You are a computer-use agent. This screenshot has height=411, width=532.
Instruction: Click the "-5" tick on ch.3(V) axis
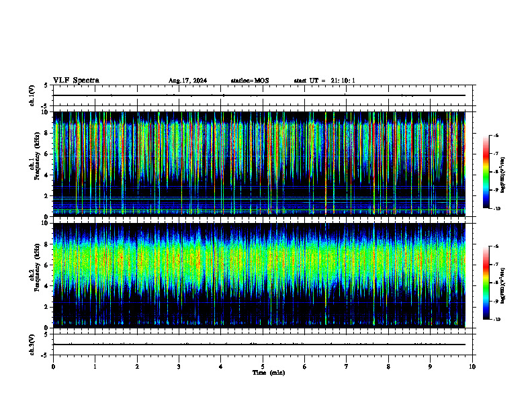click(45, 356)
